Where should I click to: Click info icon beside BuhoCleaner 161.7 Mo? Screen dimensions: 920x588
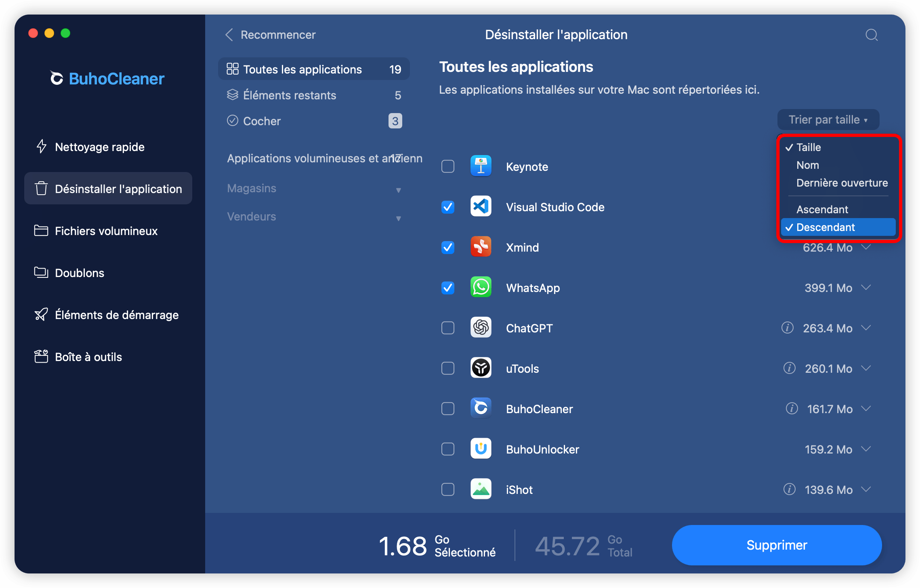792,408
